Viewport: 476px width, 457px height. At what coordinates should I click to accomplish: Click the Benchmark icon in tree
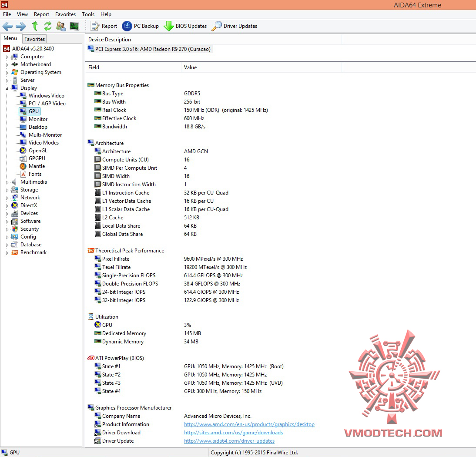(14, 252)
